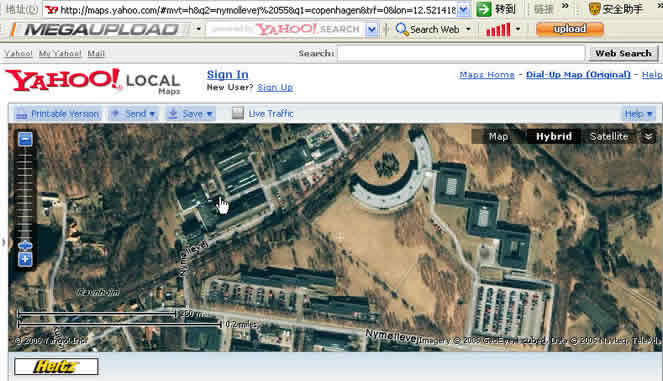Click the Sign In link
Screen dimensions: 663x381
tap(227, 74)
